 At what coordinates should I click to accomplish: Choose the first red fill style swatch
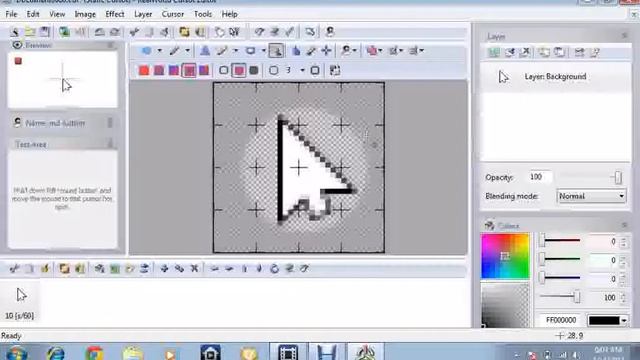click(144, 70)
